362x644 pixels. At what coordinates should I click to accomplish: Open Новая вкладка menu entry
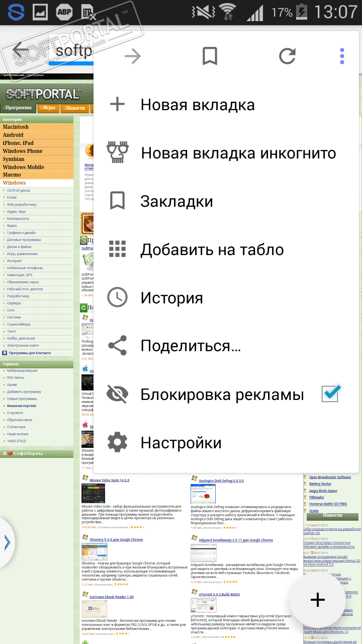(198, 105)
